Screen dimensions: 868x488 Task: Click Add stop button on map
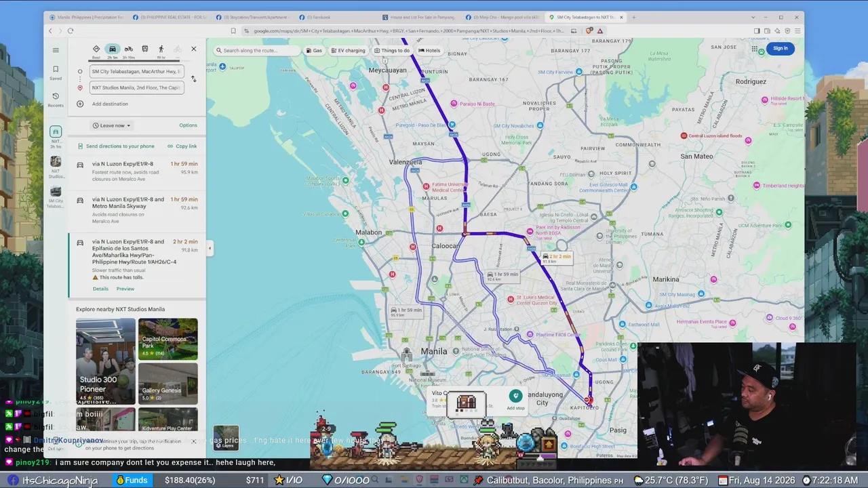(515, 400)
